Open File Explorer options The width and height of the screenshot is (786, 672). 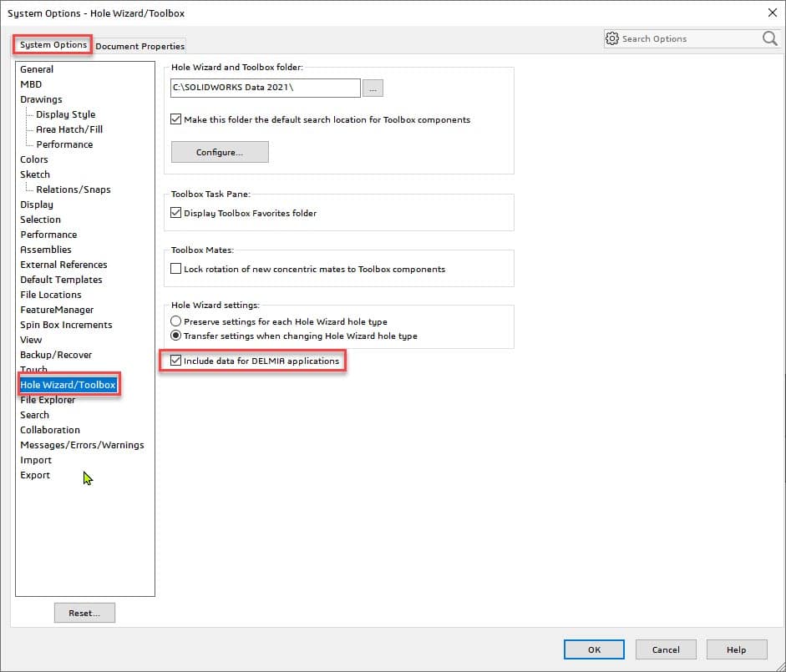48,400
